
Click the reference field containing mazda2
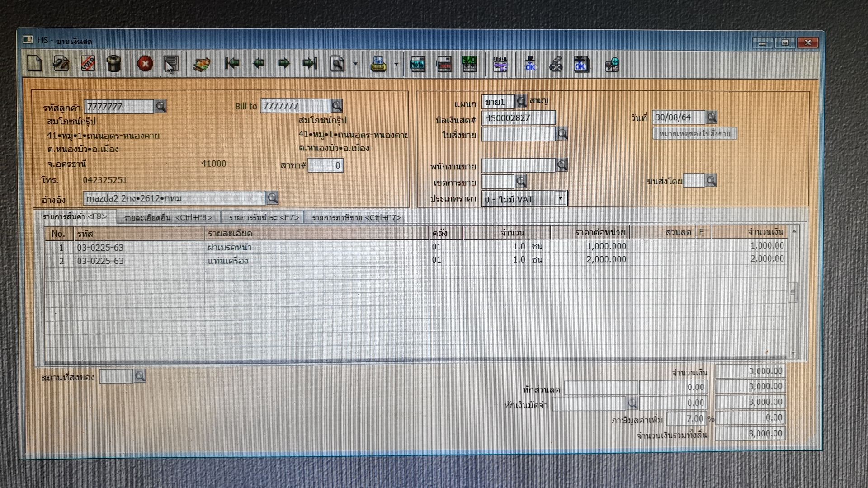click(x=175, y=198)
